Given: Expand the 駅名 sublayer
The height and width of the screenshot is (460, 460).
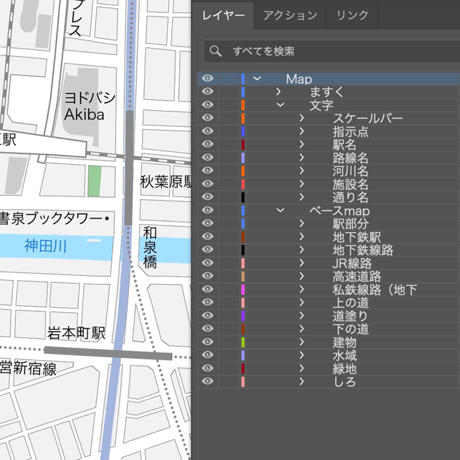Looking at the screenshot, I should click(x=302, y=144).
